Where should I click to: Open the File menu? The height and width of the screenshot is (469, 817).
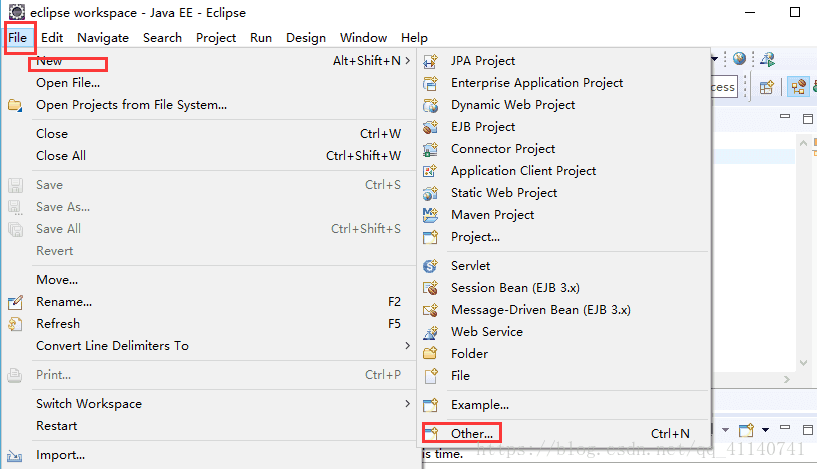point(18,38)
